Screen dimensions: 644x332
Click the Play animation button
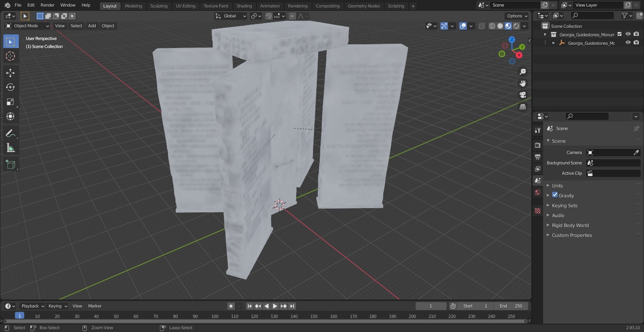275,306
